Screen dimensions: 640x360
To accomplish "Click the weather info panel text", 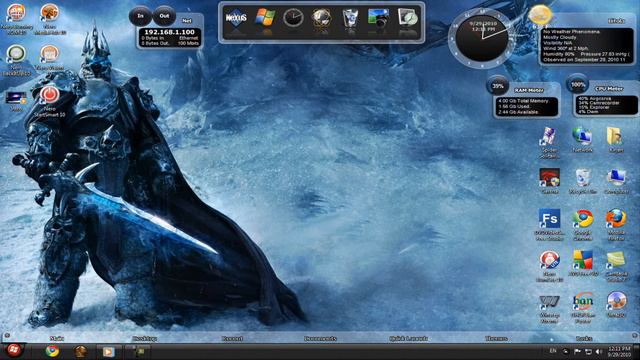I will tap(587, 45).
